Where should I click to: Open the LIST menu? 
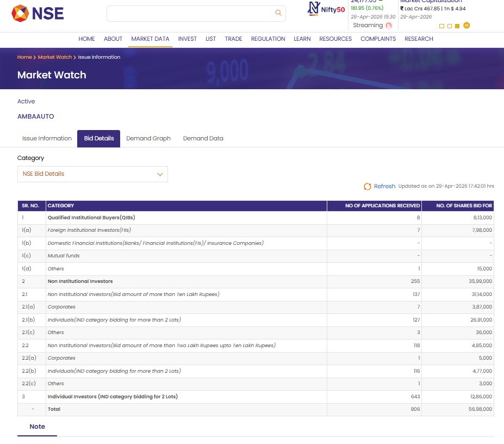click(210, 39)
